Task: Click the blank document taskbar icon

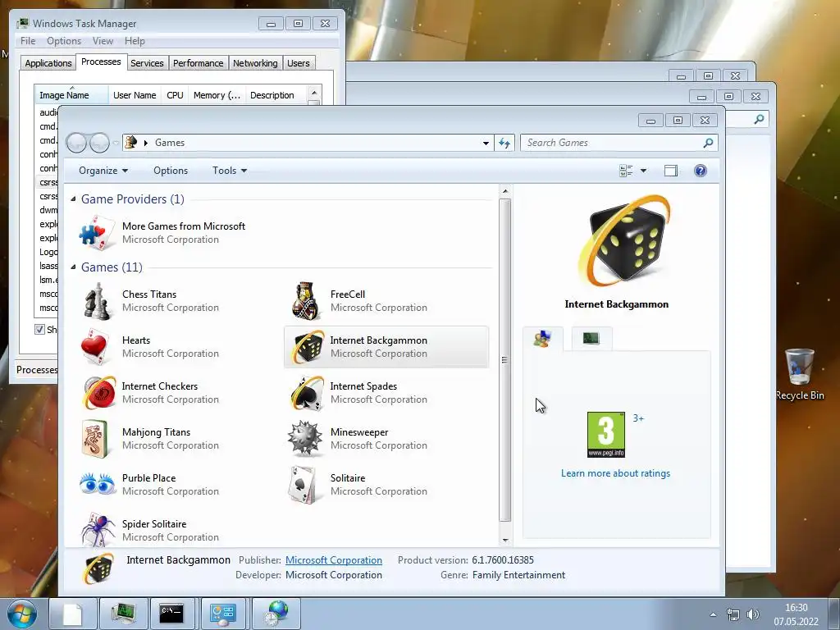Action: pyautogui.click(x=72, y=614)
